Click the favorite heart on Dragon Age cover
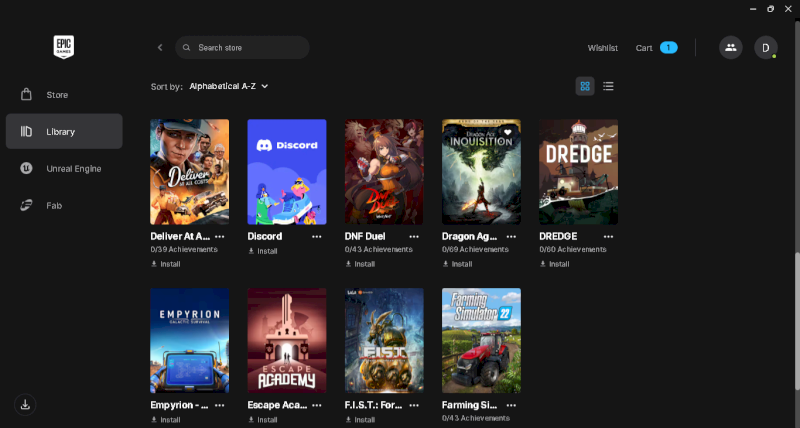 pos(507,133)
